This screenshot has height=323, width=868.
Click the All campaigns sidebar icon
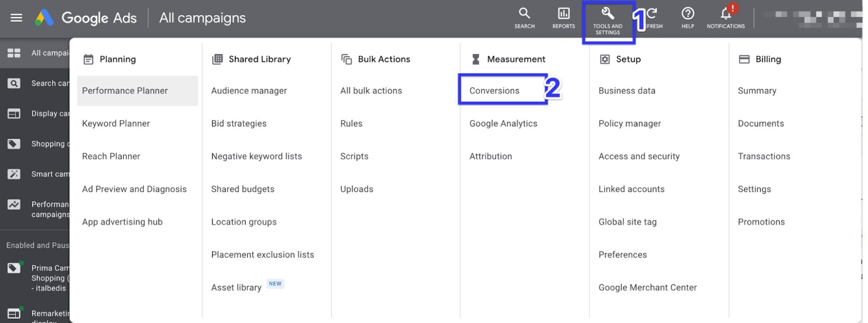[14, 53]
